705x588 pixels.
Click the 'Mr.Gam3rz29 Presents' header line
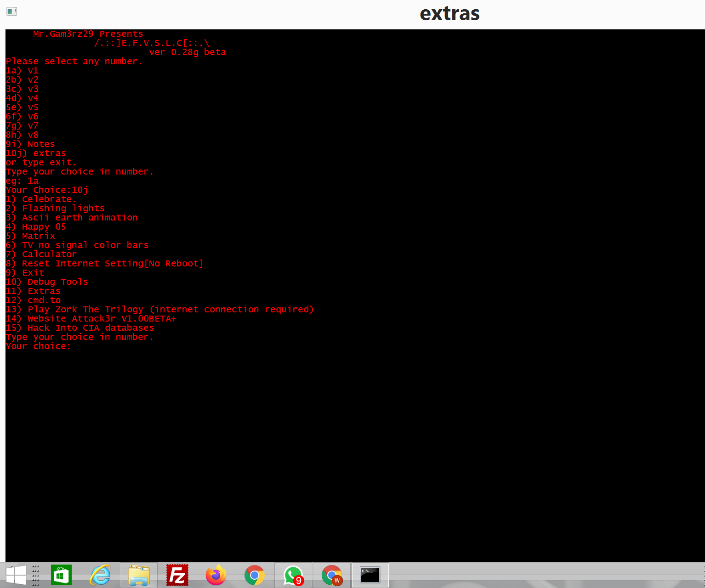pos(88,34)
